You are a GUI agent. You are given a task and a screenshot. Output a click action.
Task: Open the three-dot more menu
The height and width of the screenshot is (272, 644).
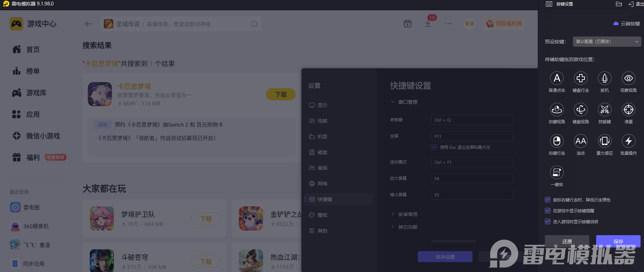(449, 24)
